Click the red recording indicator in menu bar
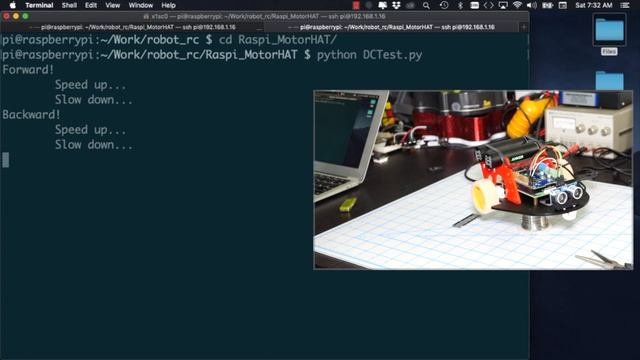 [356, 5]
